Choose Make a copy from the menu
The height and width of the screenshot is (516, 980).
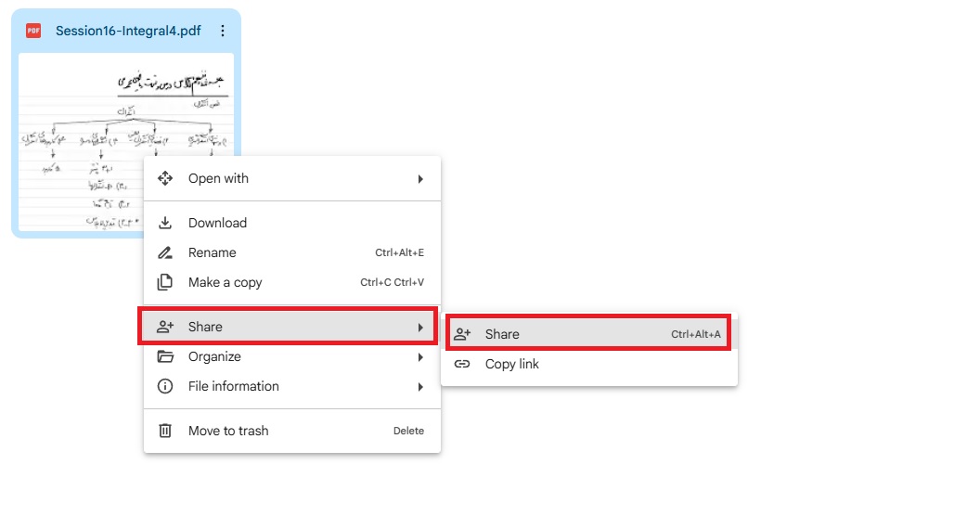pos(226,282)
